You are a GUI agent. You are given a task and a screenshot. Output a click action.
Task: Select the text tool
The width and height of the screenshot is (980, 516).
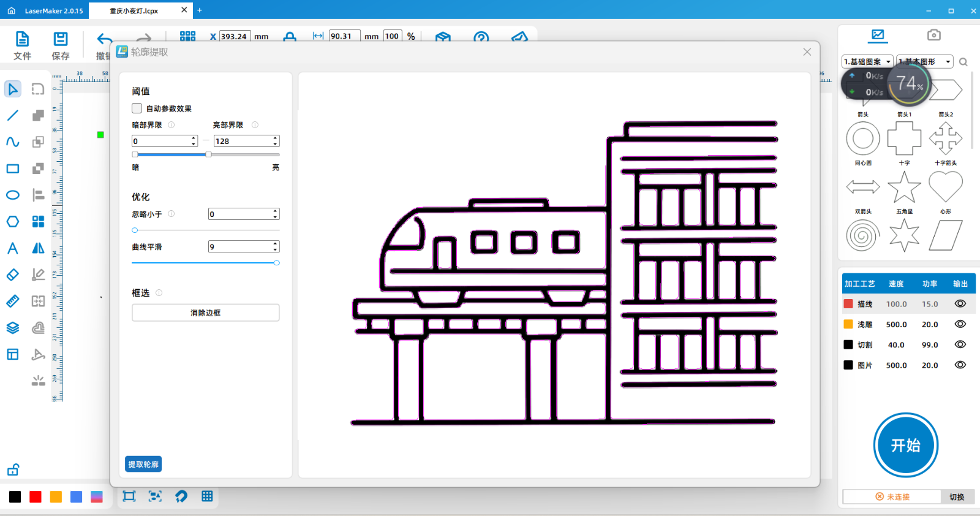coord(13,248)
